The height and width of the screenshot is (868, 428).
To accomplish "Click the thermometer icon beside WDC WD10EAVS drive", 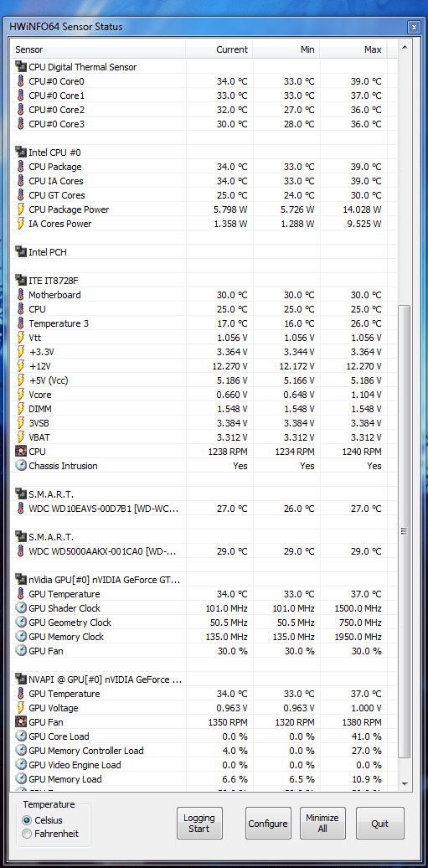I will 21,509.
